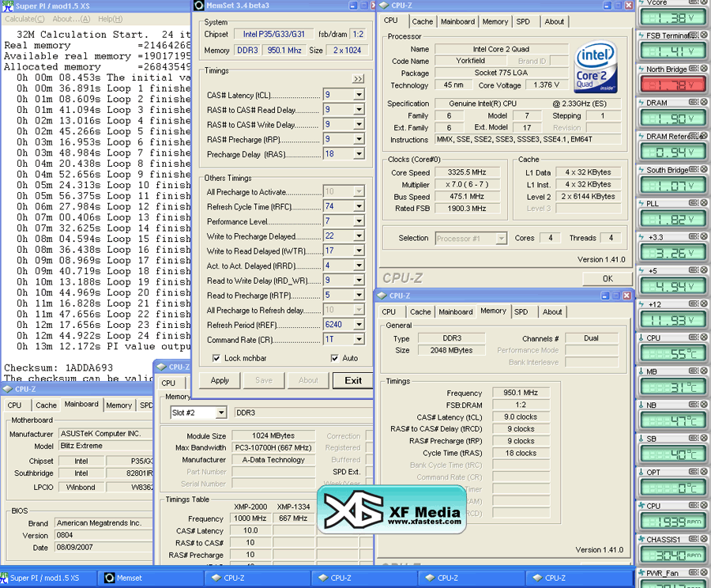Open the RAS# Precharge (tRP) dropdown
711x588 pixels.
[359, 139]
